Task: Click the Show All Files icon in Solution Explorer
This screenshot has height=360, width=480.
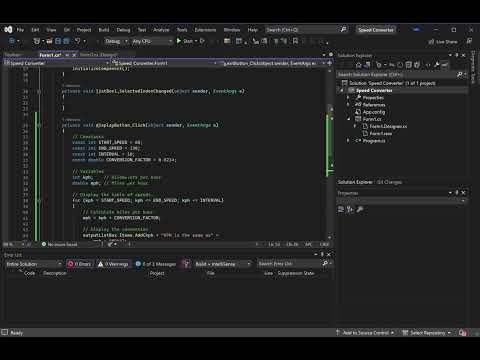Action: pyautogui.click(x=417, y=65)
